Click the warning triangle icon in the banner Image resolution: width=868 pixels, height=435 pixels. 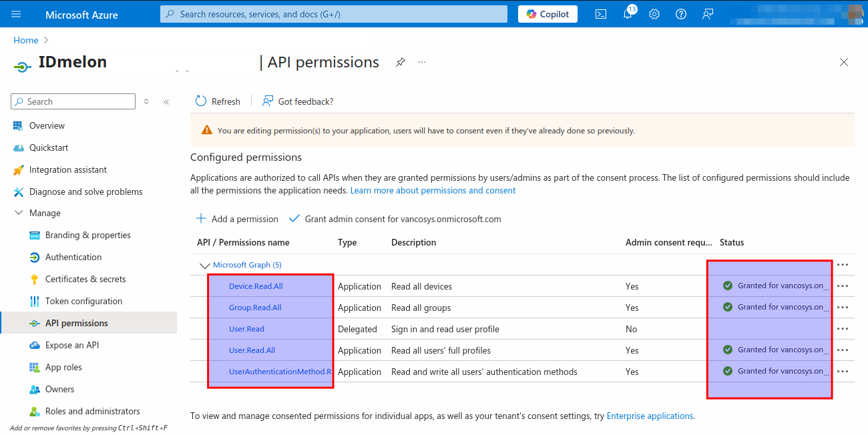point(207,130)
